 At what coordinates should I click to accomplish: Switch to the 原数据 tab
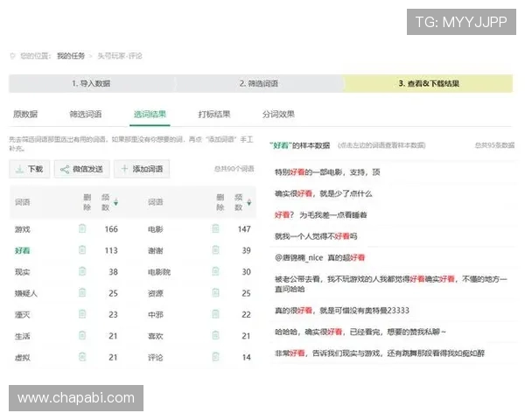coord(25,115)
